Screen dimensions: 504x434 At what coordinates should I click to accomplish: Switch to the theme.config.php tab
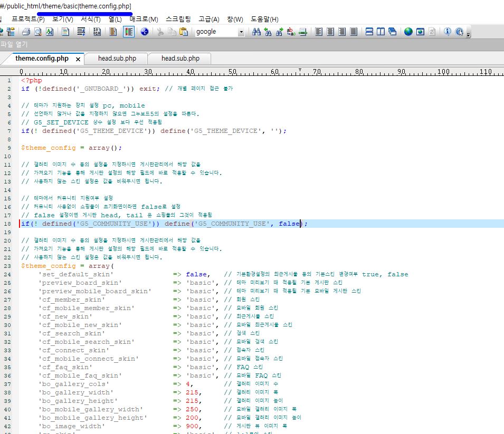tap(42, 59)
